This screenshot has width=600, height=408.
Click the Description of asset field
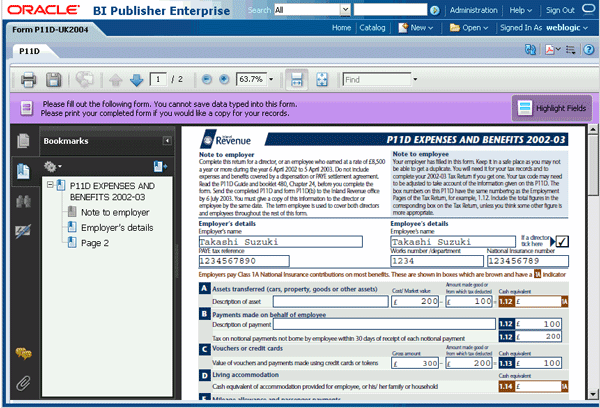click(331, 301)
